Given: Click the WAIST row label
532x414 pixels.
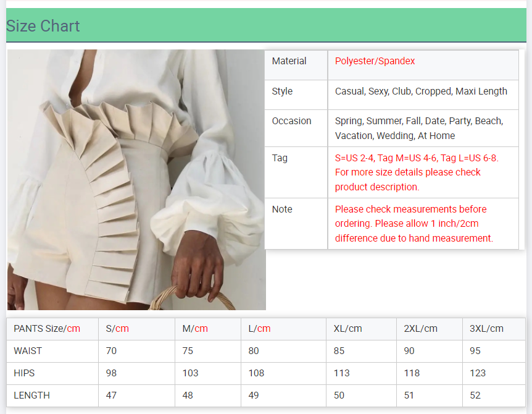Looking at the screenshot, I should click(x=28, y=351).
